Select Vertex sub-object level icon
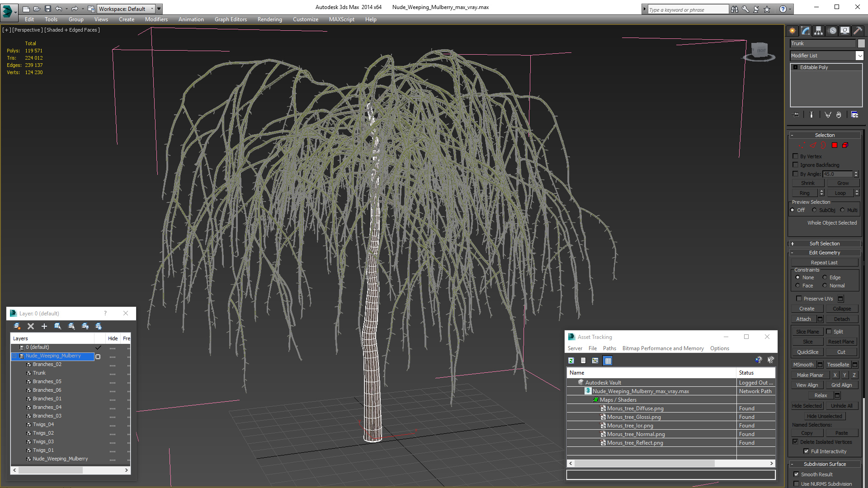The width and height of the screenshot is (868, 488). [801, 145]
